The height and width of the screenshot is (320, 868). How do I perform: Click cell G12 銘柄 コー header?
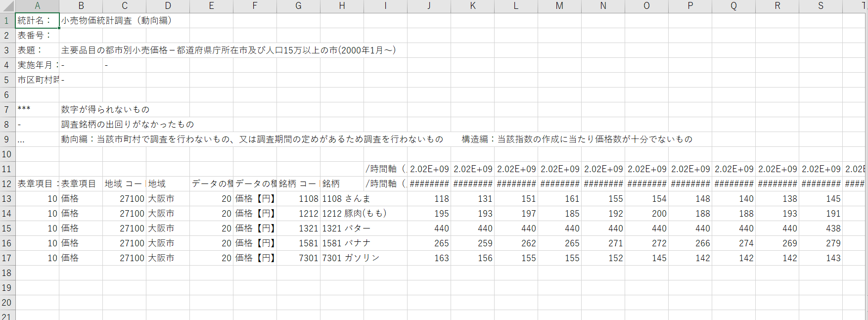point(299,184)
